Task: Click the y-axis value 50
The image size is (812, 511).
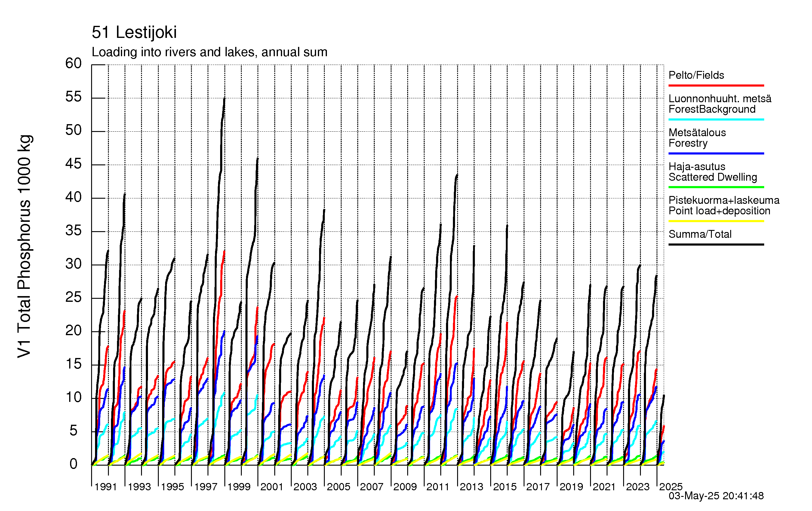Action: click(x=73, y=130)
